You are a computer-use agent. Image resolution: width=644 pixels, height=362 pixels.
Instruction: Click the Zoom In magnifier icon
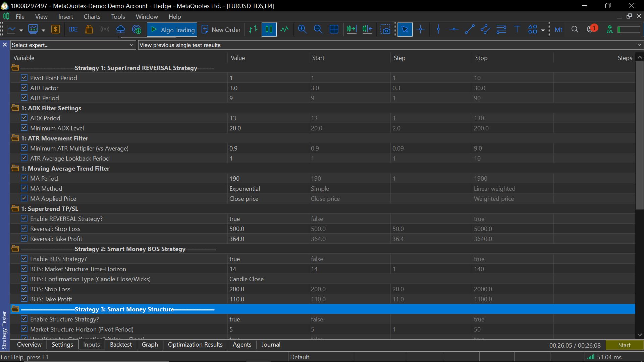[x=302, y=29]
